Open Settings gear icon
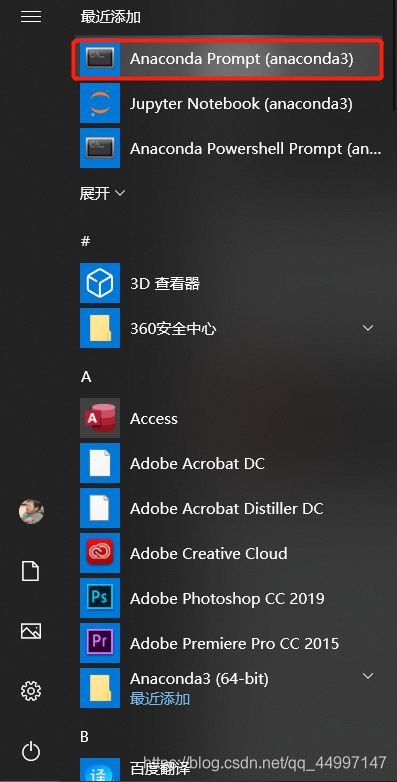Image resolution: width=397 pixels, height=782 pixels. tap(31, 691)
